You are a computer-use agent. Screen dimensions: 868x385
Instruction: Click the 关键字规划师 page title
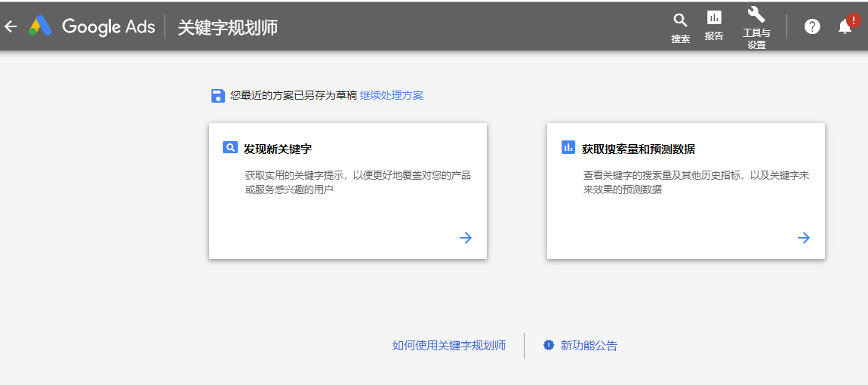coord(227,27)
